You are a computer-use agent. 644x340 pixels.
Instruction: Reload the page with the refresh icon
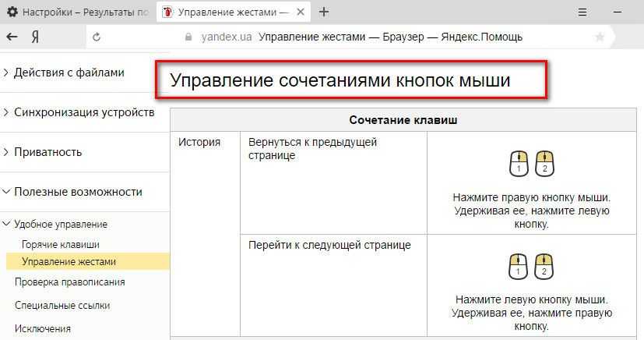pos(97,37)
